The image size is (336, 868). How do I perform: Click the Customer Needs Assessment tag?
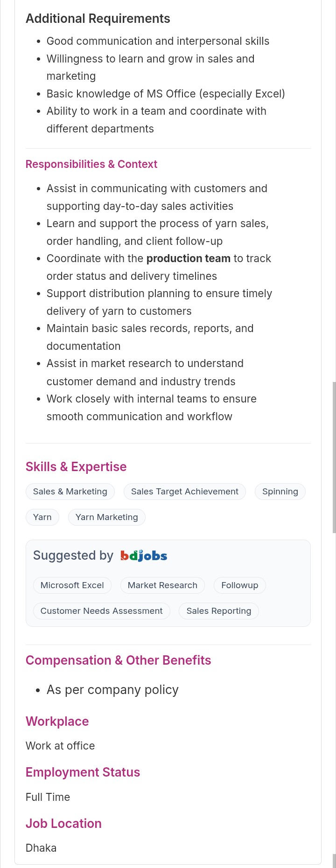[x=101, y=611]
